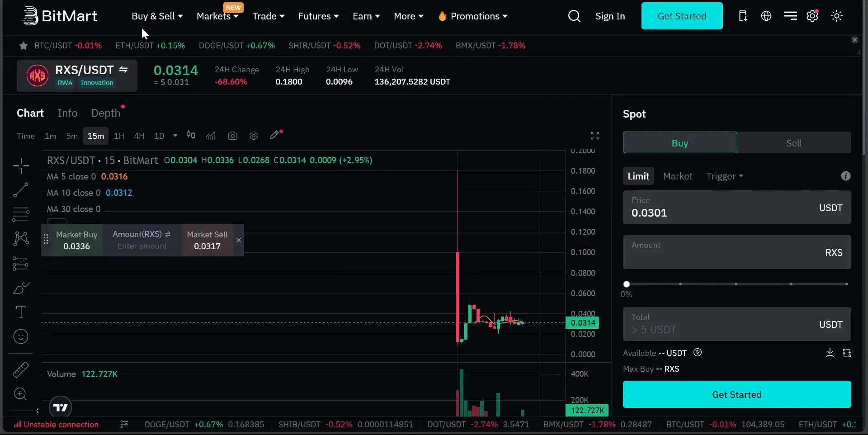Select the crosshair cursor tool
The width and height of the screenshot is (868, 435).
pos(21,166)
